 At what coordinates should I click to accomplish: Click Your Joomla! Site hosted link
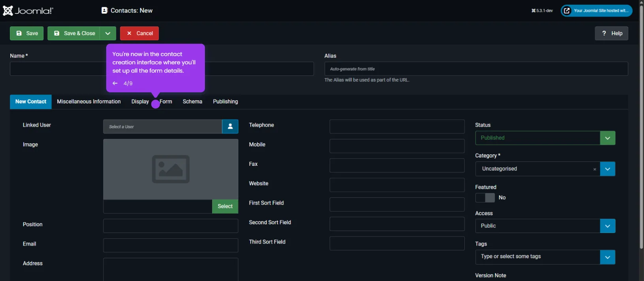pos(597,11)
